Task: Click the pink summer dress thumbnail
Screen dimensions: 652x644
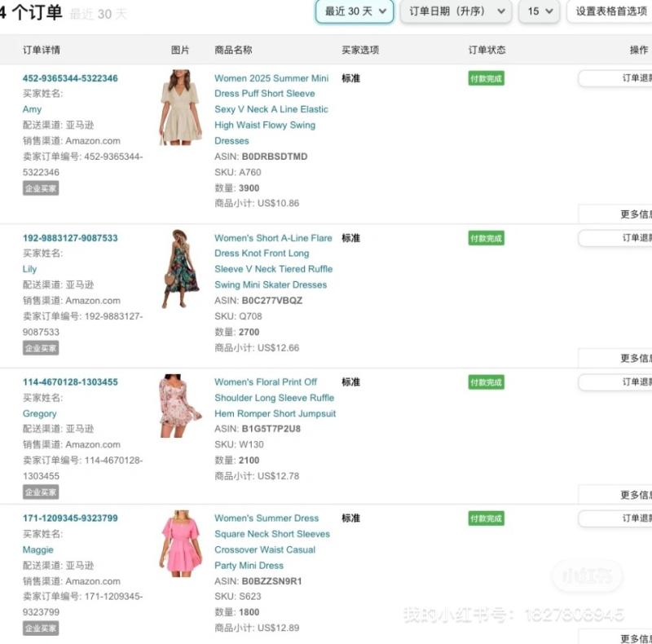Action: pos(180,544)
